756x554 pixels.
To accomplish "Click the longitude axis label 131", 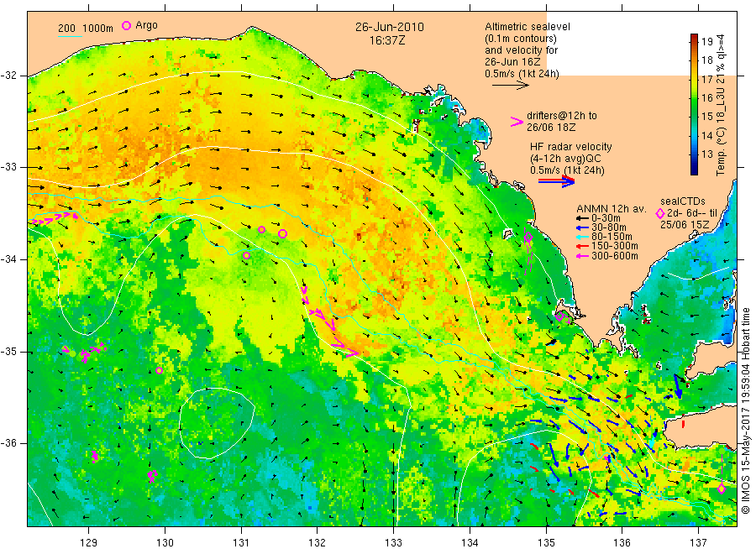I will pos(241,543).
